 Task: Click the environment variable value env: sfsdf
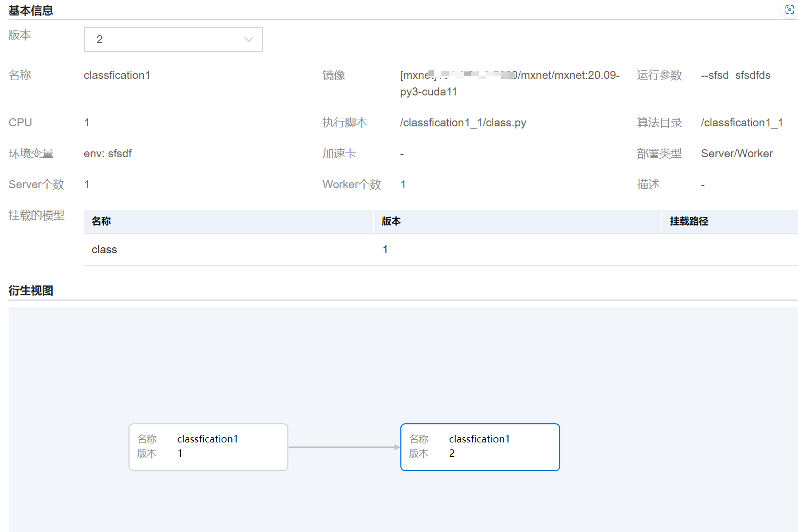(x=108, y=154)
